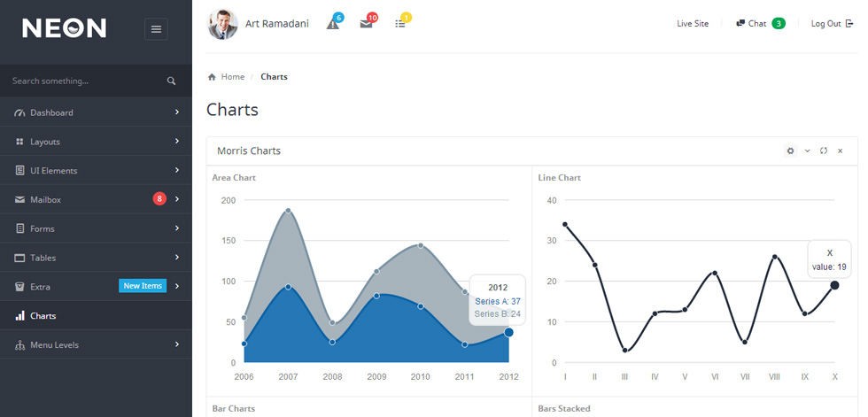The image size is (868, 417).
Task: Click the Menu Levels sitemap icon
Action: 19,345
